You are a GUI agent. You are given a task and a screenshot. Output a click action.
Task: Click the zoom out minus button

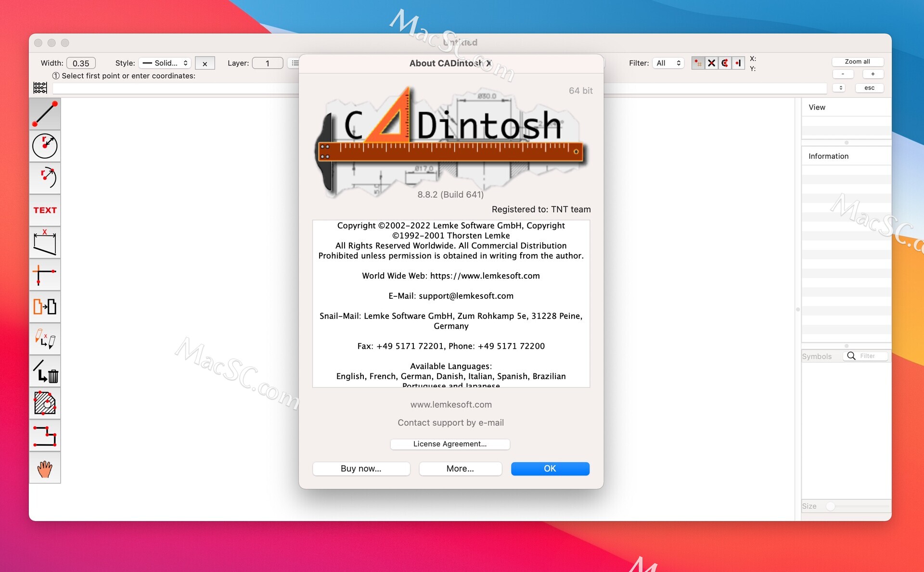pyautogui.click(x=843, y=74)
